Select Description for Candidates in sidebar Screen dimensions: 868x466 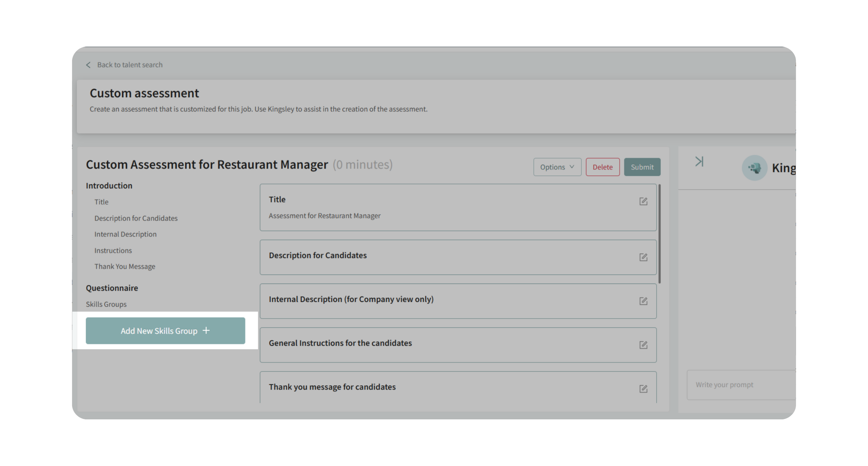click(136, 218)
